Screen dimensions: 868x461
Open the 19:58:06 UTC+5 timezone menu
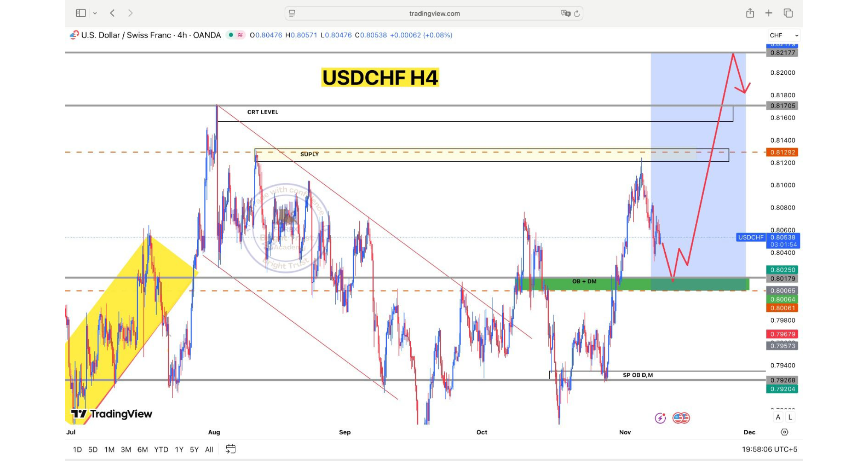click(x=769, y=449)
